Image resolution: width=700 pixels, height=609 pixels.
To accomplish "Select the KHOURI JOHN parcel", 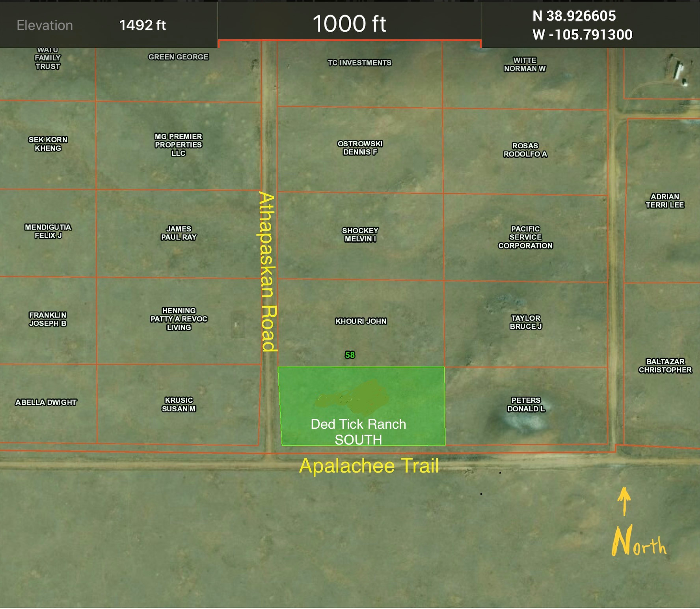I will click(361, 321).
